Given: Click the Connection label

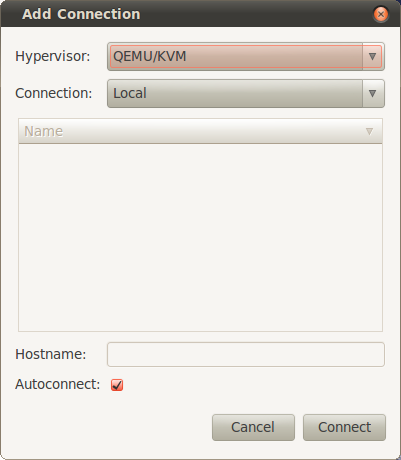Looking at the screenshot, I should click(54, 93).
